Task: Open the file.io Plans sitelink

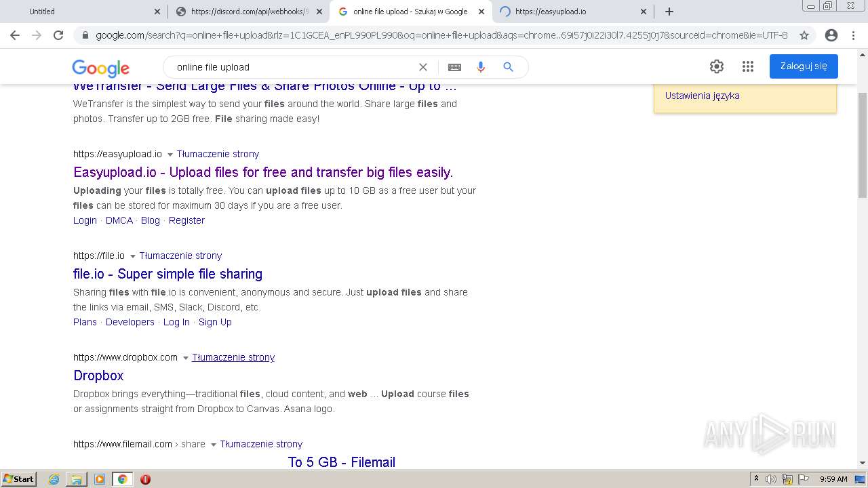Action: click(x=85, y=322)
